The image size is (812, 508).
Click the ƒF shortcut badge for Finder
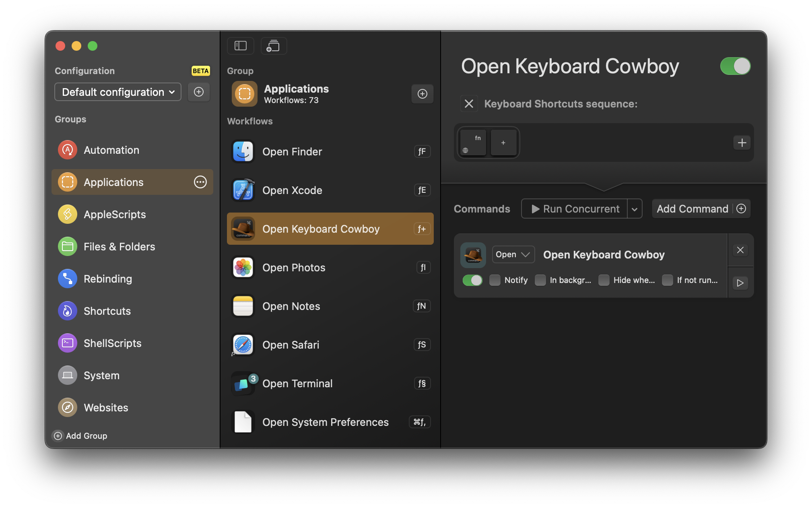[x=422, y=151]
